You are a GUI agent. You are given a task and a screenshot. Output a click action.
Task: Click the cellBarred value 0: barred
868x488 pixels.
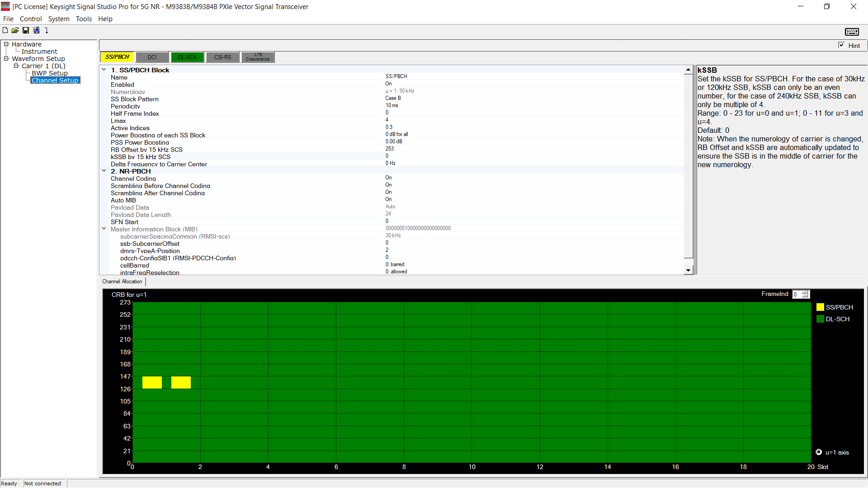tap(395, 264)
